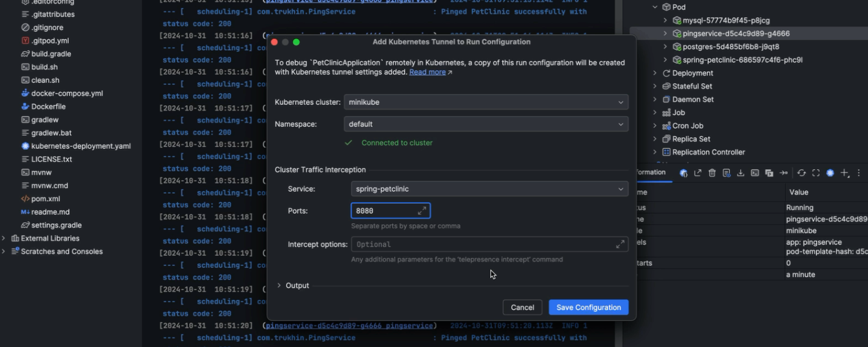
Task: Collapse the Pod node in the resources tree
Action: coord(654,6)
